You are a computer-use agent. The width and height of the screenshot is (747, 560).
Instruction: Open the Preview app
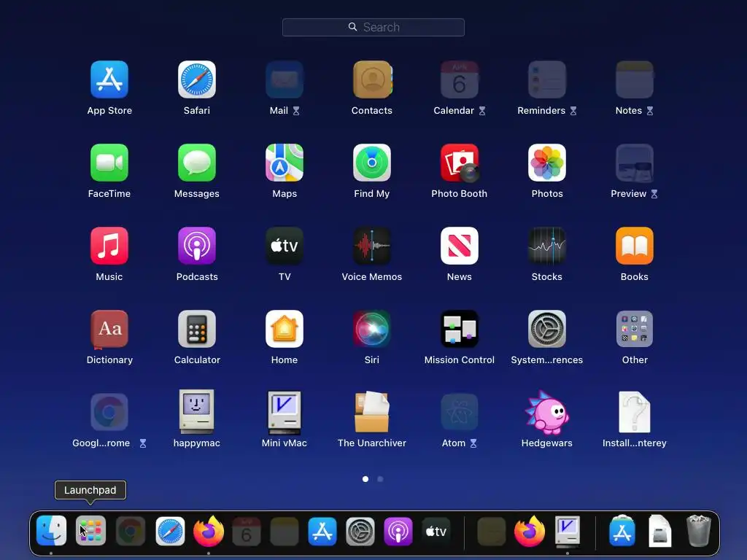[635, 163]
